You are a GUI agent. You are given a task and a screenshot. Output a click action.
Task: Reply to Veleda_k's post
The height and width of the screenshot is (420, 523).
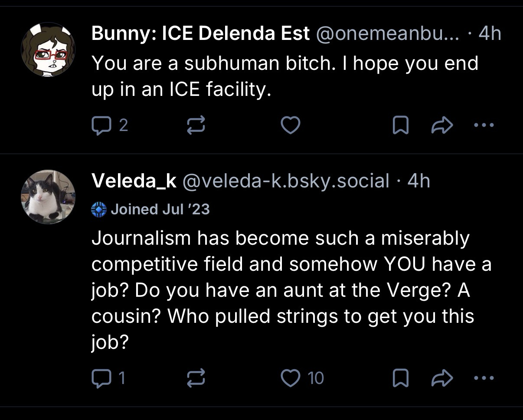pyautogui.click(x=100, y=378)
